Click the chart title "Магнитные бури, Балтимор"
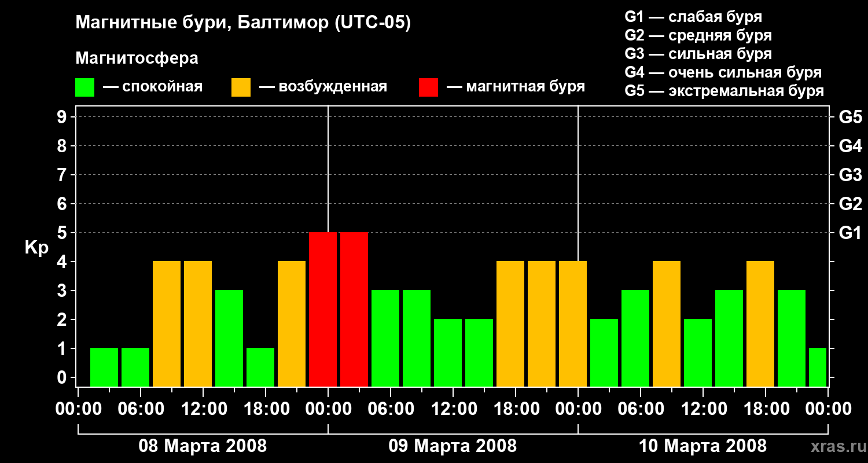This screenshot has height=463, width=868. 243,23
